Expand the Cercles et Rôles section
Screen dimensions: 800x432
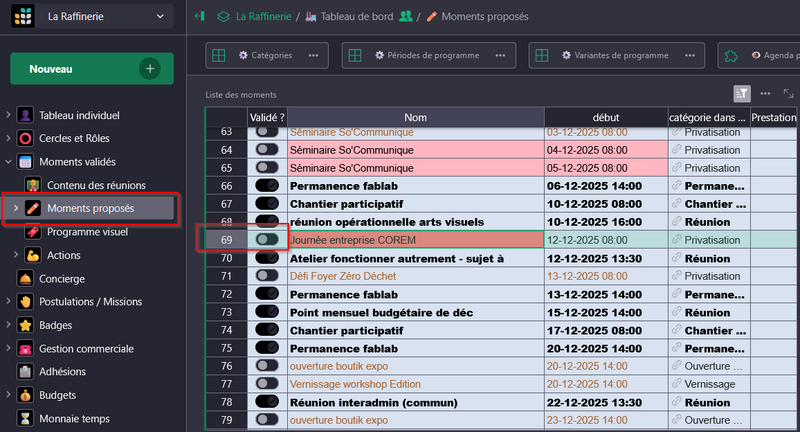click(x=9, y=138)
